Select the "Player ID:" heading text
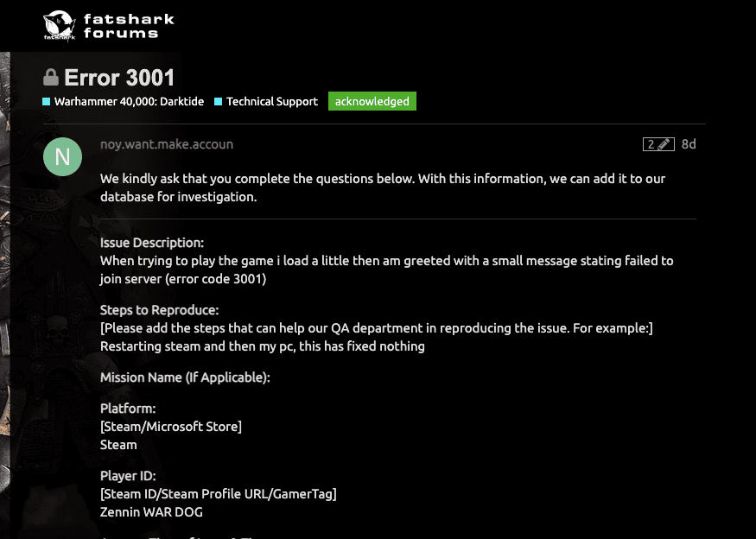Screen dimensions: 756x539 click(128, 476)
